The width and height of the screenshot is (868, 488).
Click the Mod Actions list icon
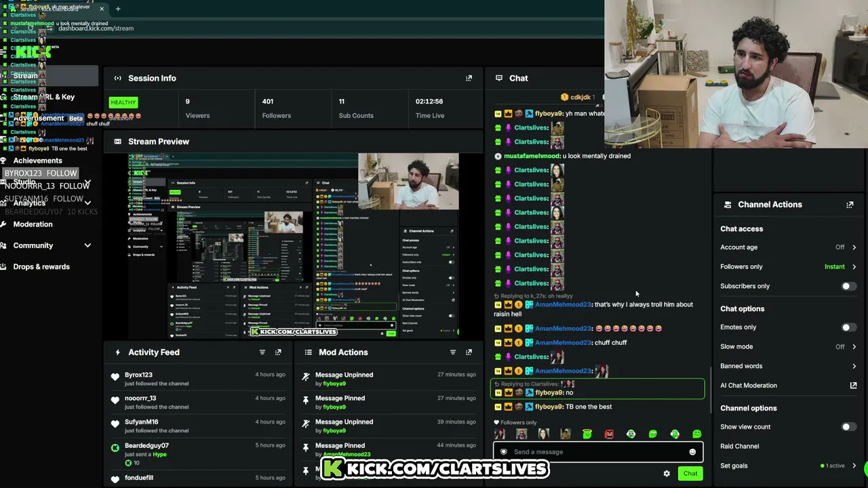pyautogui.click(x=309, y=352)
